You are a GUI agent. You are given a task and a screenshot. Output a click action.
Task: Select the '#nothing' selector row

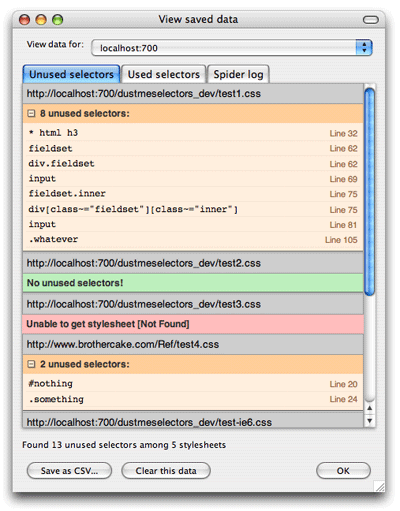[193, 384]
